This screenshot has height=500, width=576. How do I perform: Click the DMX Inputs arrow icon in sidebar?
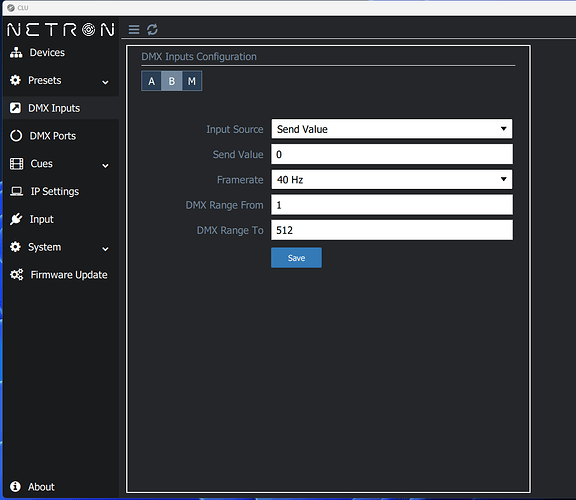pyautogui.click(x=15, y=108)
